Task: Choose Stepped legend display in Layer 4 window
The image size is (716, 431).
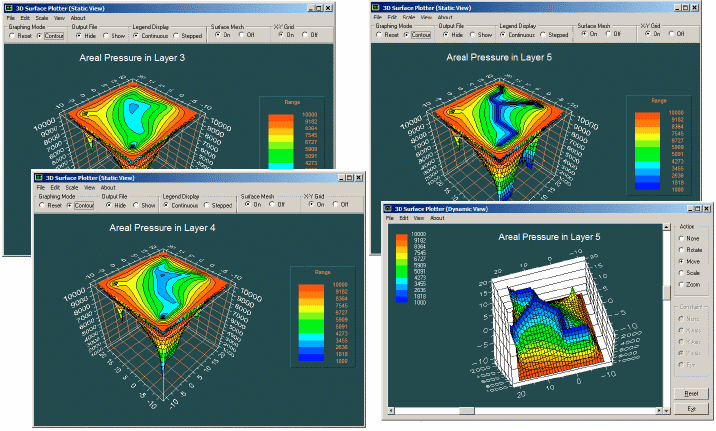Action: coord(207,204)
